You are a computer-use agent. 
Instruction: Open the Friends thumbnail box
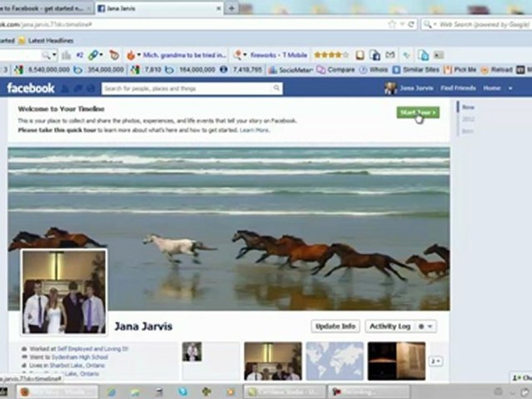(x=211, y=361)
